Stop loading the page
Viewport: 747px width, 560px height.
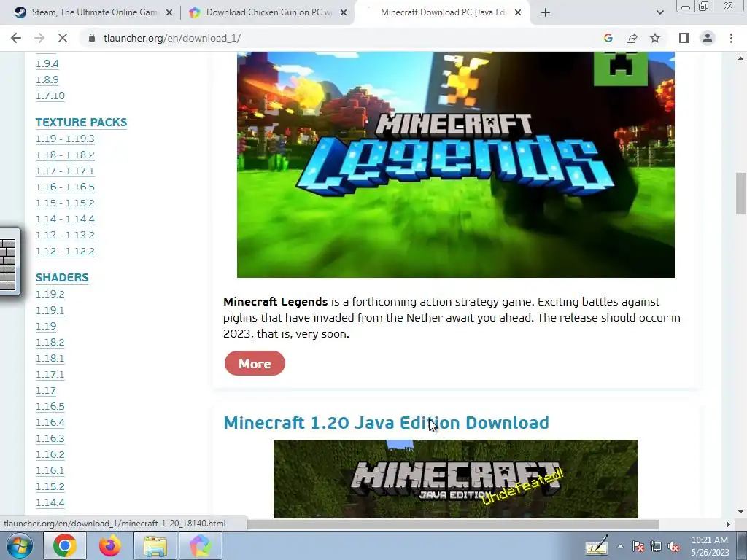(63, 38)
